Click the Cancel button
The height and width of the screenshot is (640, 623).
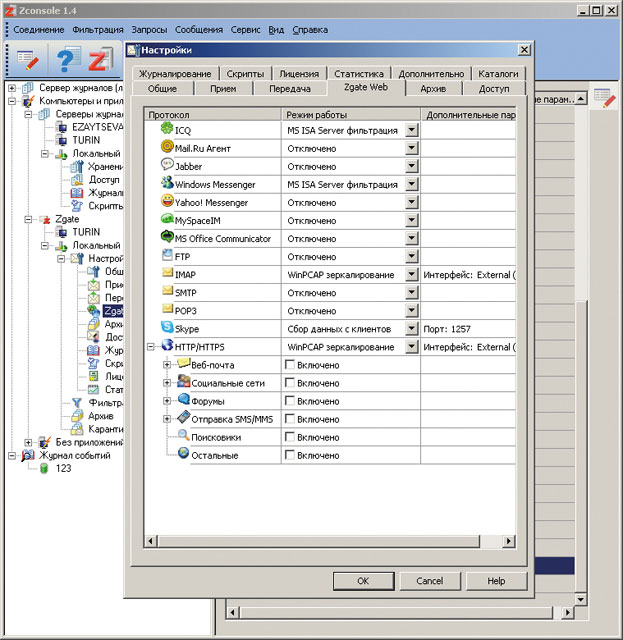coord(429,581)
